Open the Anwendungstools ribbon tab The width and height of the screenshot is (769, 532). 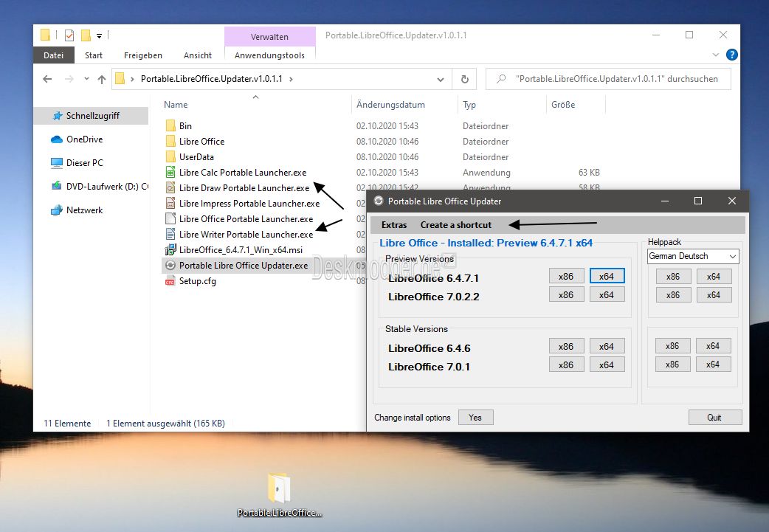(x=269, y=55)
